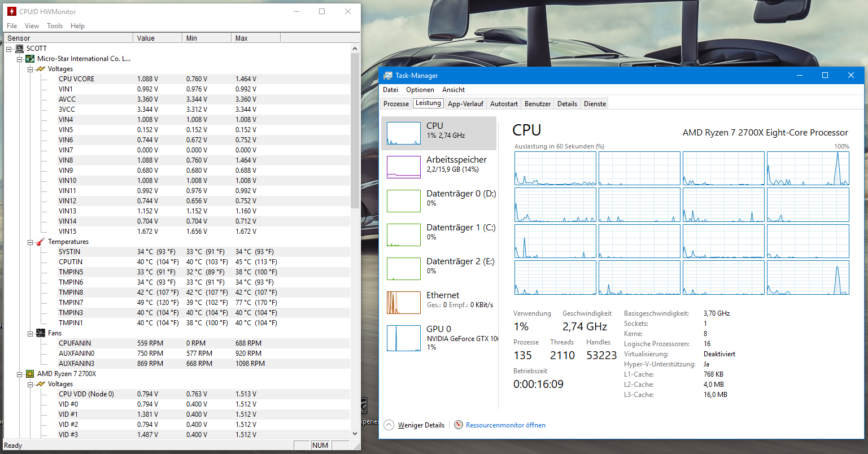The width and height of the screenshot is (868, 454).
Task: Click the Voltages lightning icon under Micro-Star
Action: click(40, 69)
